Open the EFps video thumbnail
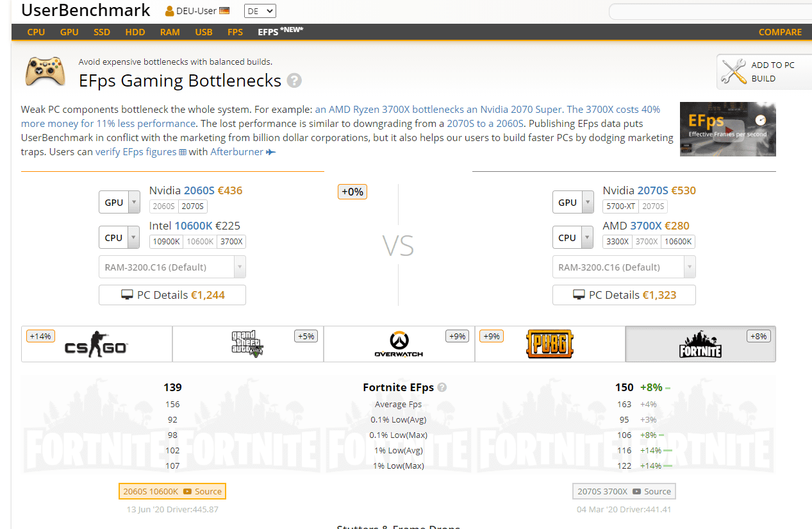Screen dimensions: 812x529 pyautogui.click(x=727, y=129)
